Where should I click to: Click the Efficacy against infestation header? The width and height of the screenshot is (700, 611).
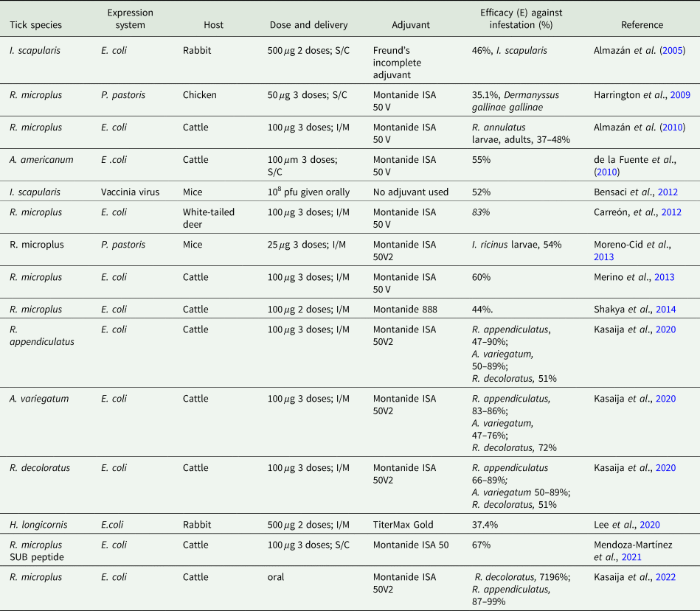pos(521,18)
